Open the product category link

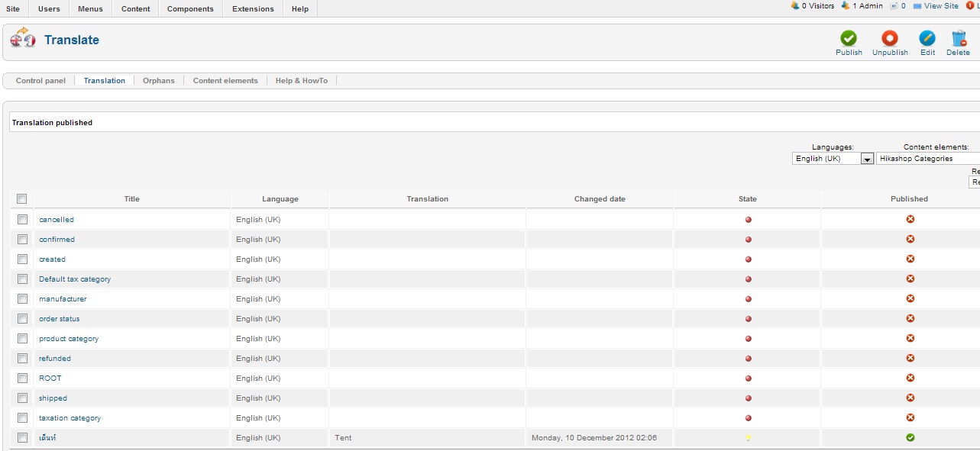click(69, 339)
